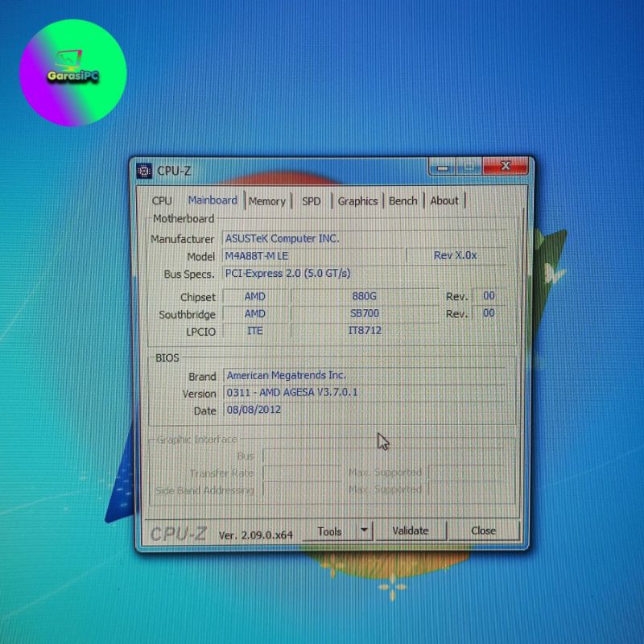Viewport: 644px width, 644px height.
Task: Click the BIOS Version field
Action: [x=365, y=393]
